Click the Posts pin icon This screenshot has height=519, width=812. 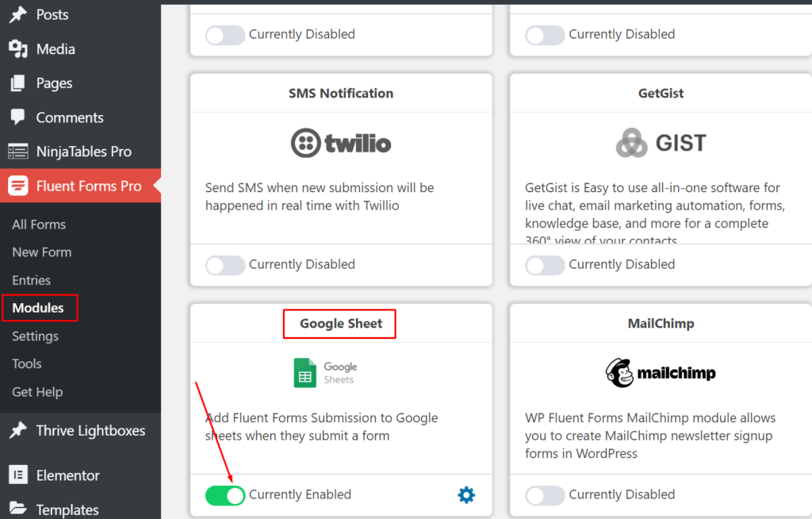(x=18, y=14)
